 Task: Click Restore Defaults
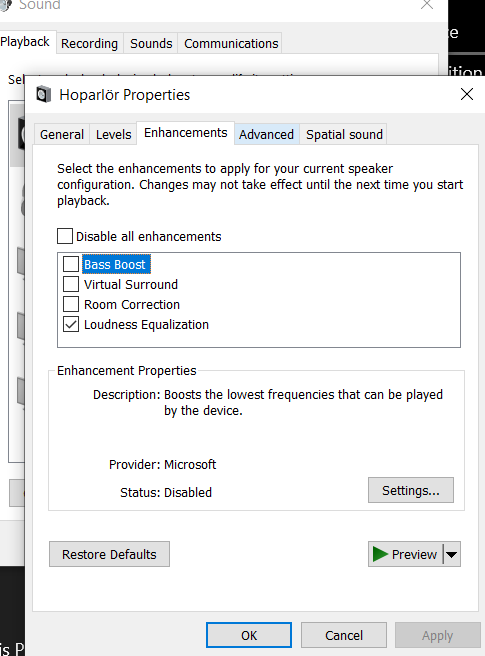109,554
